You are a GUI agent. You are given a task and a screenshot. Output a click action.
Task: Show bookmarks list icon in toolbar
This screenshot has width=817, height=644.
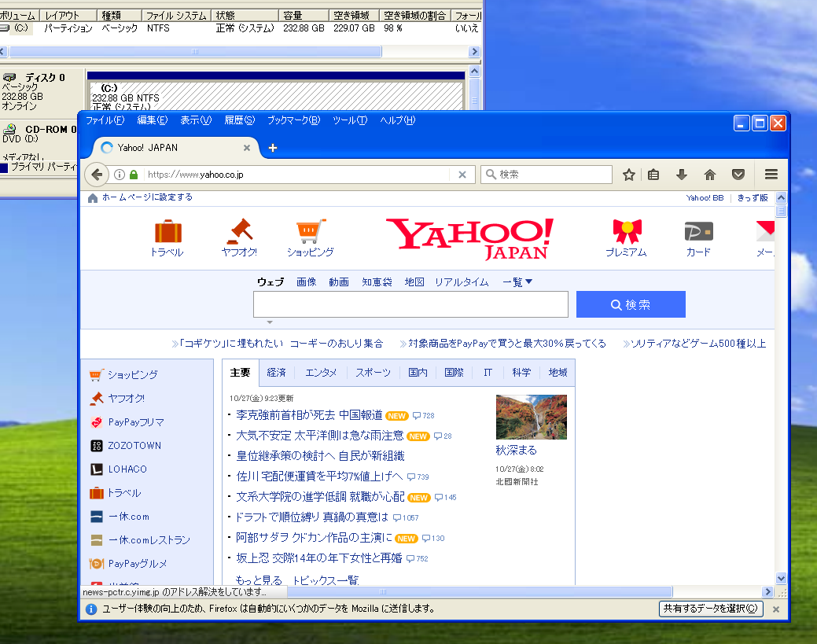[x=653, y=175]
